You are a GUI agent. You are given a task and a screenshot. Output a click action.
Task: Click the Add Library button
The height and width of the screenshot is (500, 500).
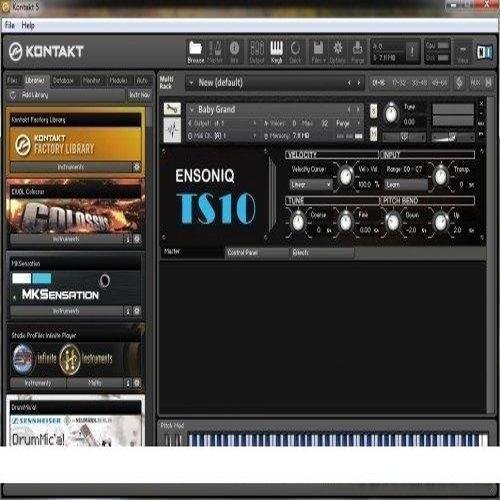[x=66, y=95]
